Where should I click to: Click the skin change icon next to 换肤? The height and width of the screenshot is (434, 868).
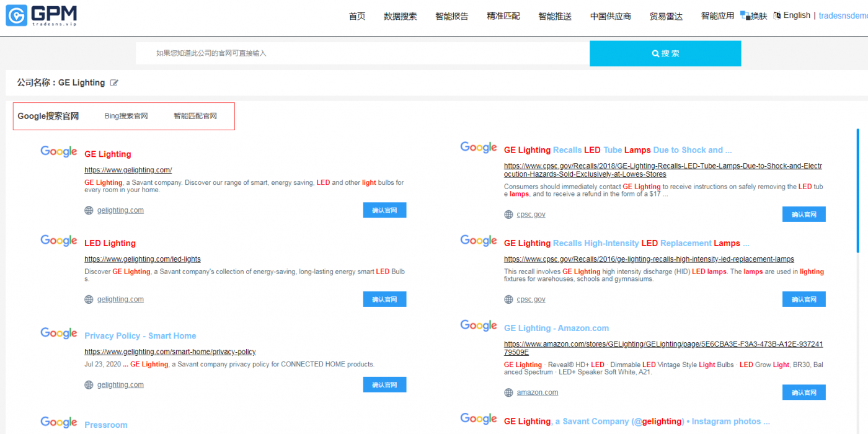745,15
